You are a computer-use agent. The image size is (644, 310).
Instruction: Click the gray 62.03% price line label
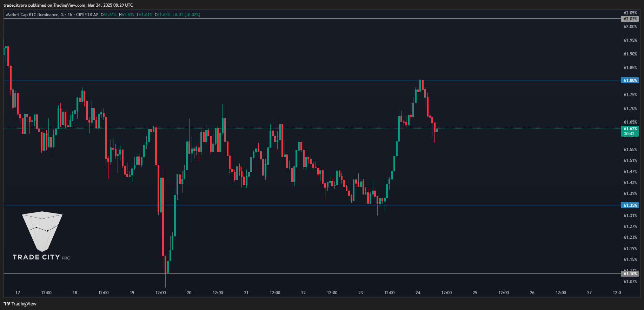(x=630, y=19)
